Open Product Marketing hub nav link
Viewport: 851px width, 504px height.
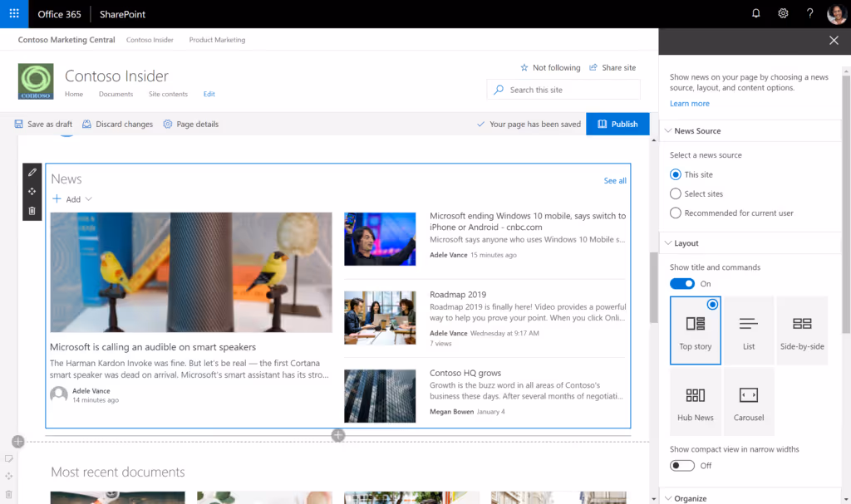coord(217,40)
